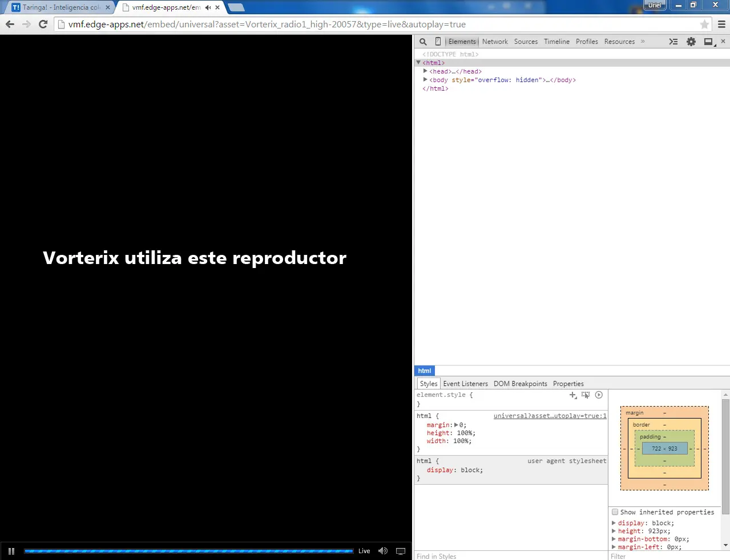Toggle device mode phone icon
Image resolution: width=730 pixels, height=560 pixels.
[x=438, y=42]
